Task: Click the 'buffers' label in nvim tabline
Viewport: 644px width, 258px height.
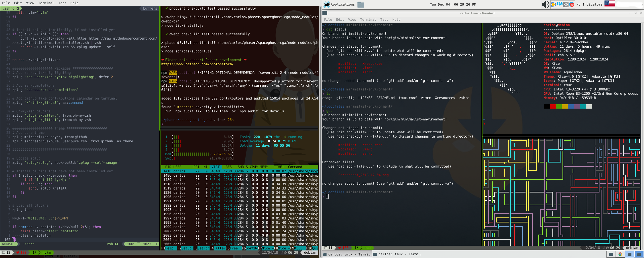Action: point(150,8)
